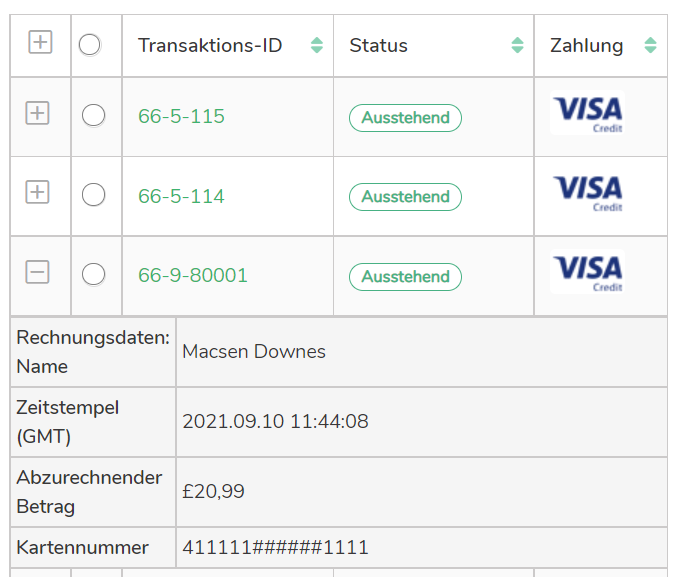Sort the Zahlung column using arrows

click(650, 45)
